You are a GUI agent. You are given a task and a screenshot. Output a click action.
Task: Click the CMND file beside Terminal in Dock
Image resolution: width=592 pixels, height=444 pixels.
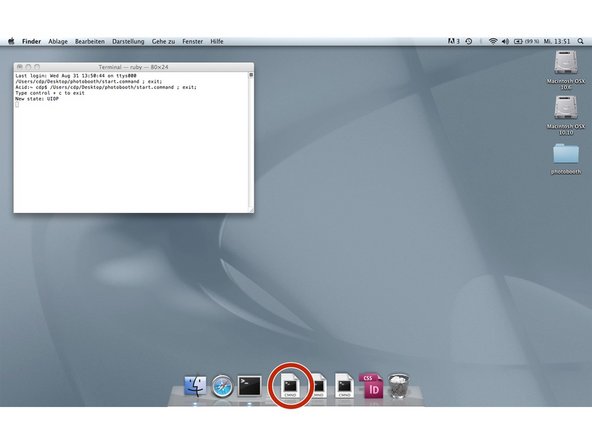pyautogui.click(x=290, y=385)
